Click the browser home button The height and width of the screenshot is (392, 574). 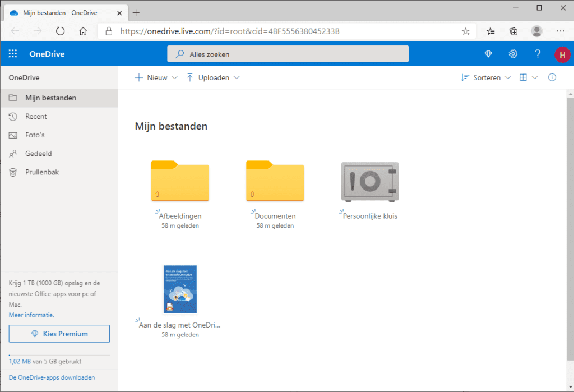pos(83,31)
